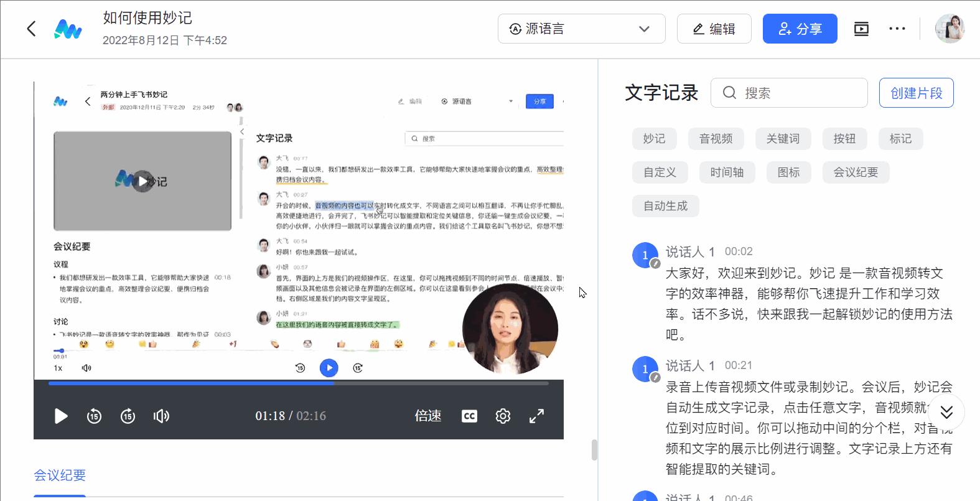Click the back arrow icon
Viewport: 980px width, 501px height.
coord(31,29)
